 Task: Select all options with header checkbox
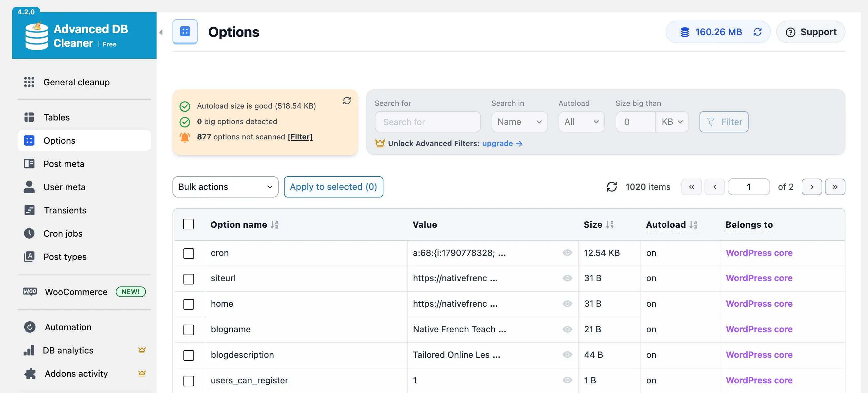pos(188,224)
